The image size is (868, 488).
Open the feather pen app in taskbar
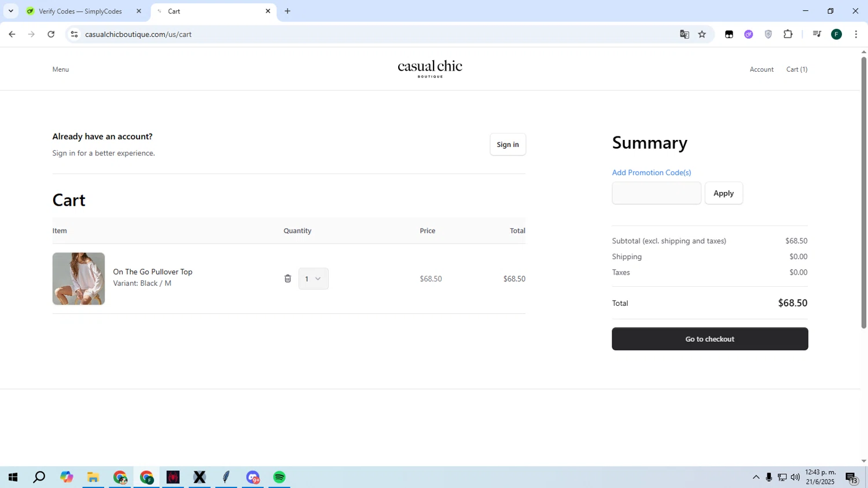[x=226, y=477]
